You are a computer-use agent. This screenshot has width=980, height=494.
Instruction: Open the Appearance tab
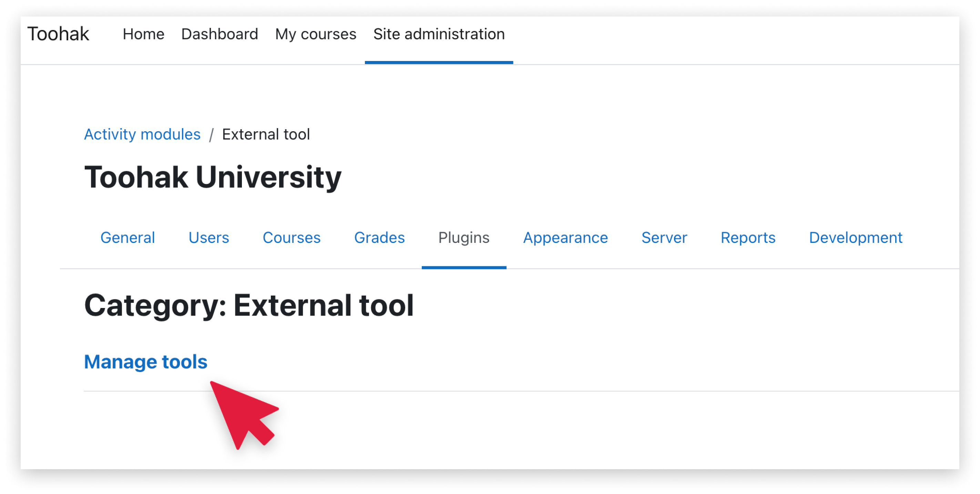click(565, 238)
